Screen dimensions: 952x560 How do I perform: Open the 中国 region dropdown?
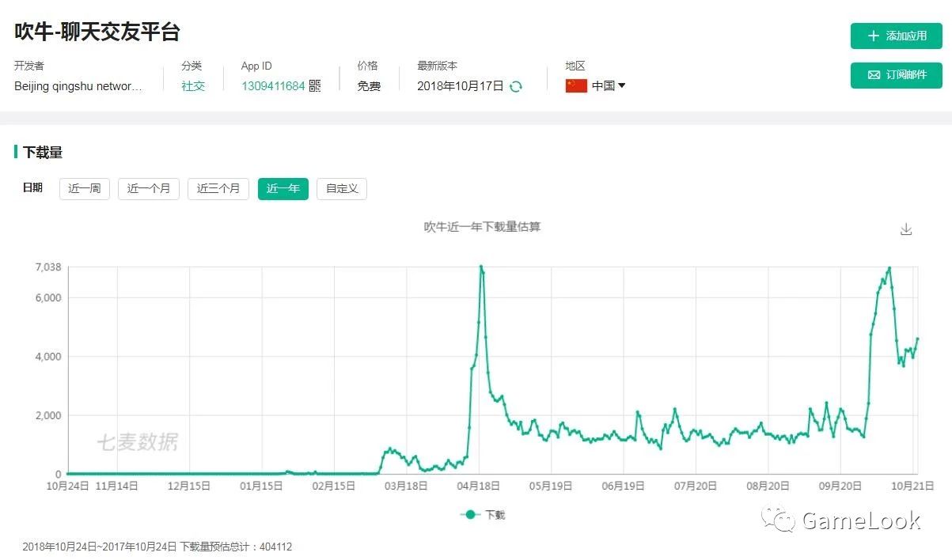point(605,86)
